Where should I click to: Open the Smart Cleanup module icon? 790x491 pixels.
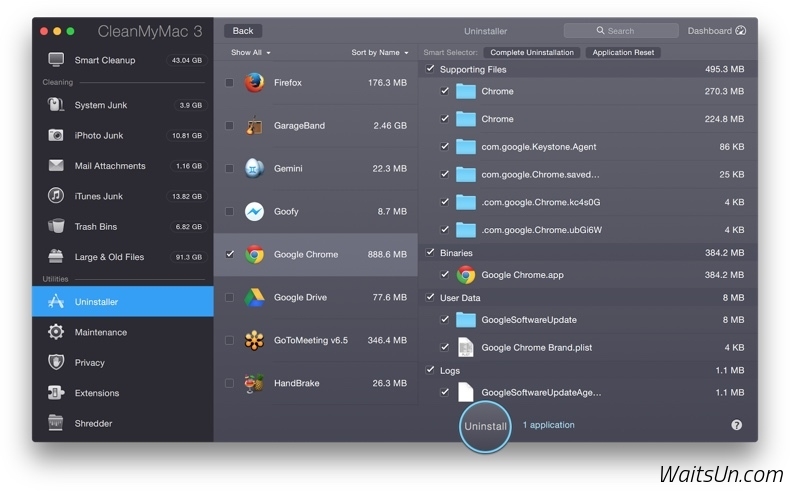[56, 60]
